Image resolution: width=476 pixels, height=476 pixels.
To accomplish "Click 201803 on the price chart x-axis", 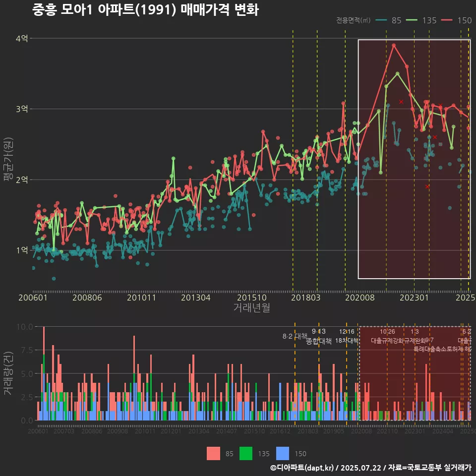I will point(306,297).
